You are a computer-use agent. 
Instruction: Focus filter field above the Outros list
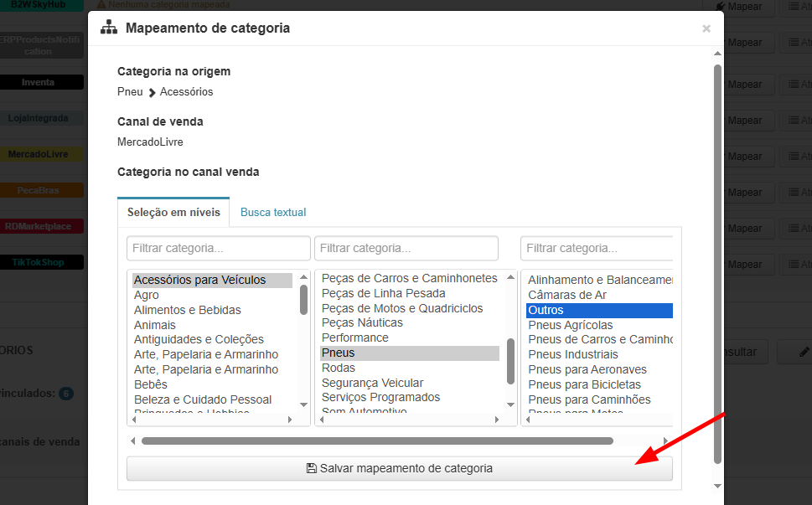[597, 249]
